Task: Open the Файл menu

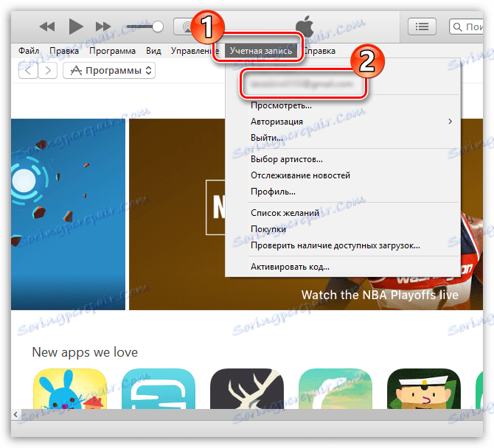Action: [x=29, y=51]
